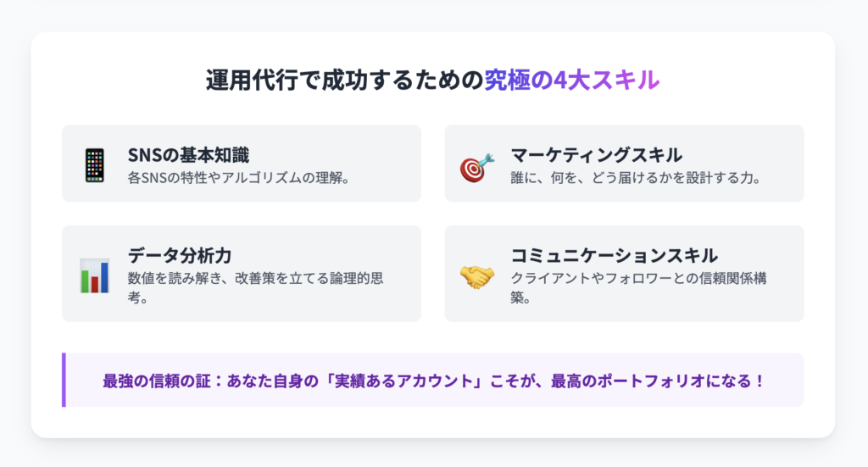
Task: Select the マーケティングスキル heading
Action: [596, 155]
